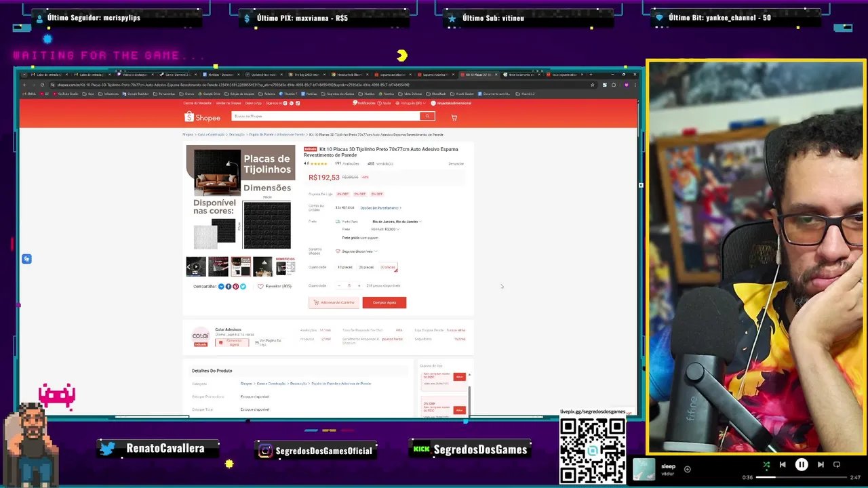Click the quantity number field

pos(349,285)
